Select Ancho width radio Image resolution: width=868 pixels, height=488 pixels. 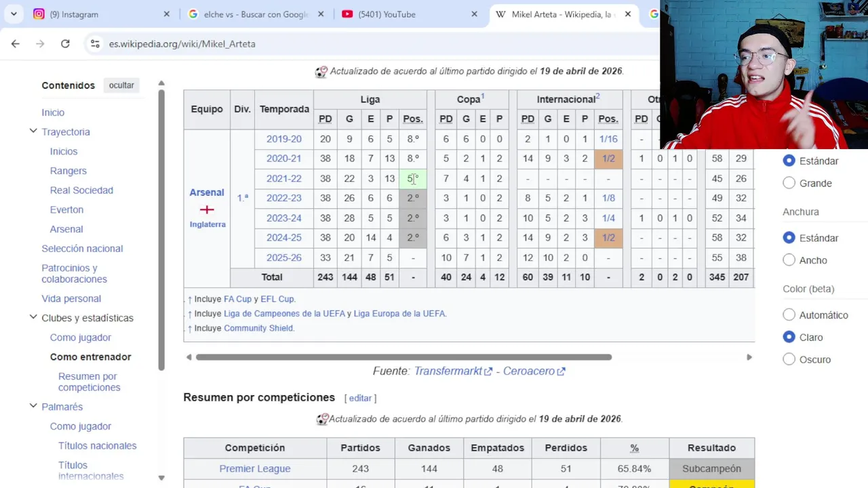click(x=789, y=260)
